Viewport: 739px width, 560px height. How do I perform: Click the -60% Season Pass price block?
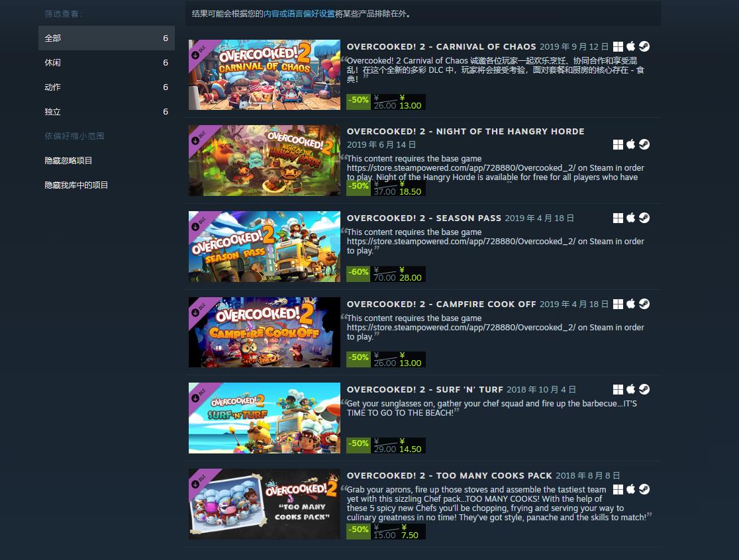coord(386,274)
